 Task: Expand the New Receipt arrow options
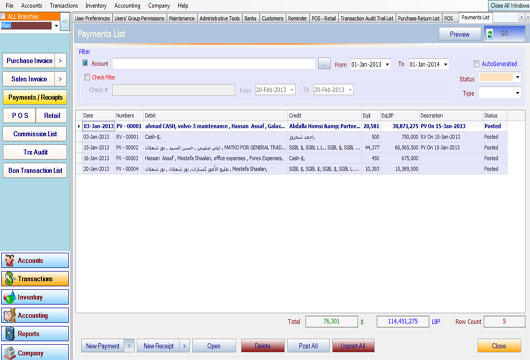tap(185, 346)
